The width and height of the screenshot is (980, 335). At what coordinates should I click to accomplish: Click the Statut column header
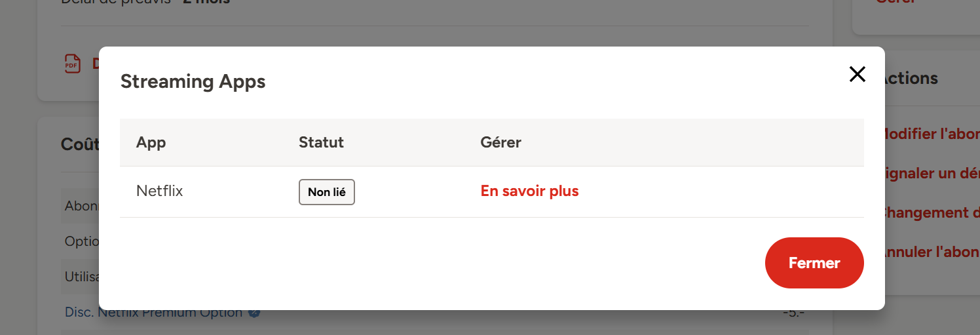click(x=321, y=142)
